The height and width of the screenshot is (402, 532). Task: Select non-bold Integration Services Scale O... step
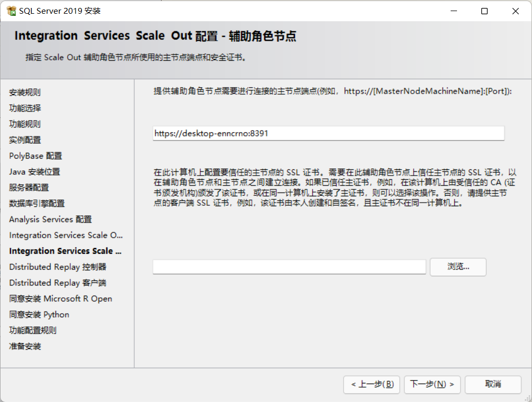click(x=66, y=235)
